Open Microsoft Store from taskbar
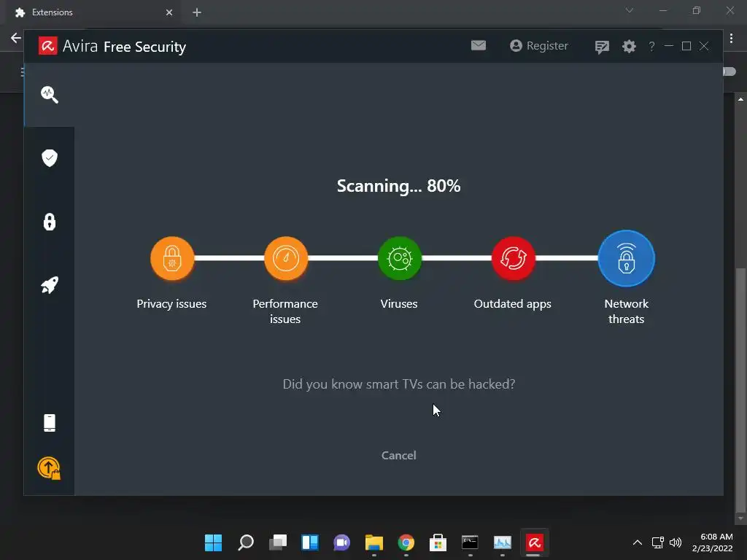 tap(438, 542)
